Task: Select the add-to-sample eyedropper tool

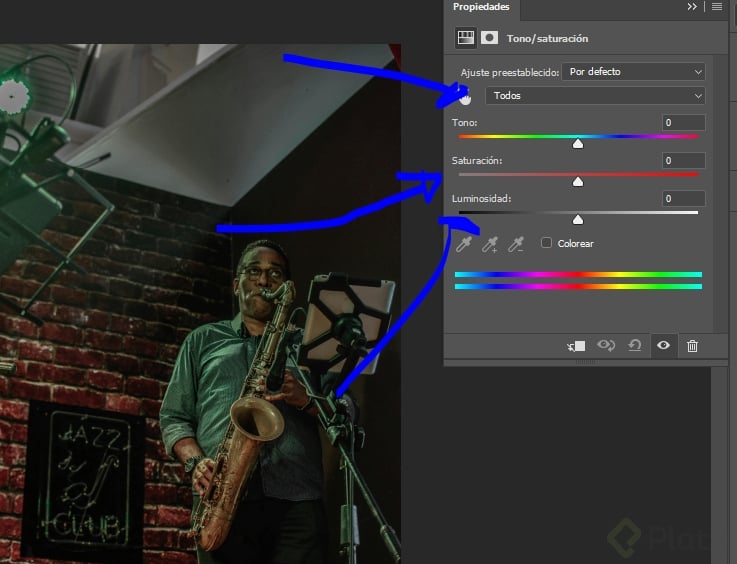Action: click(x=490, y=244)
